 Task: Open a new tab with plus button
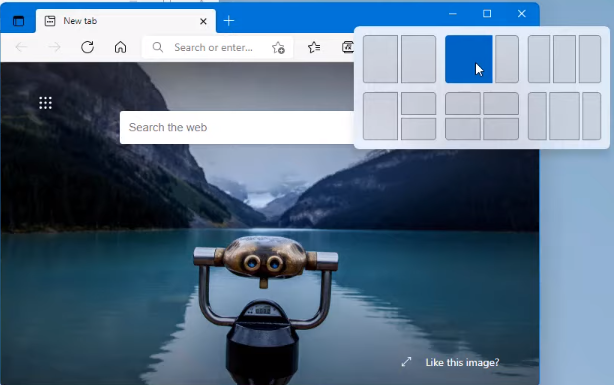229,21
